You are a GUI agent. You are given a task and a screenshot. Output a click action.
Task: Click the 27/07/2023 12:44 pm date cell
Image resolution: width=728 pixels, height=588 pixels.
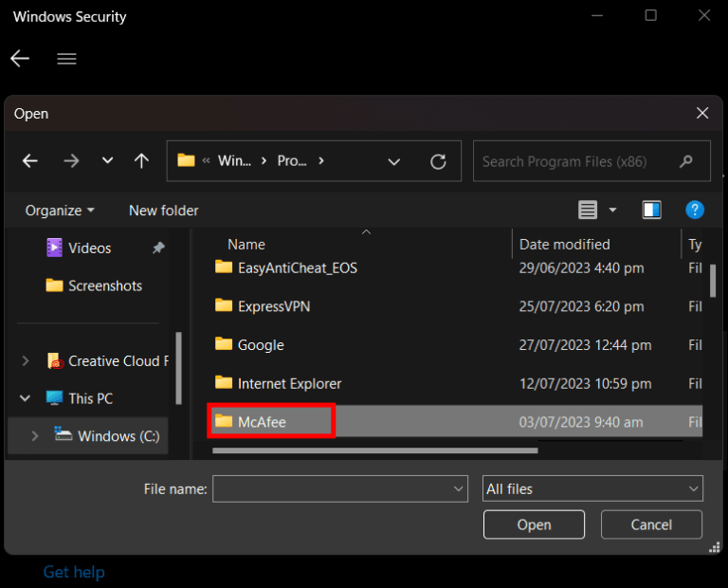(585, 345)
